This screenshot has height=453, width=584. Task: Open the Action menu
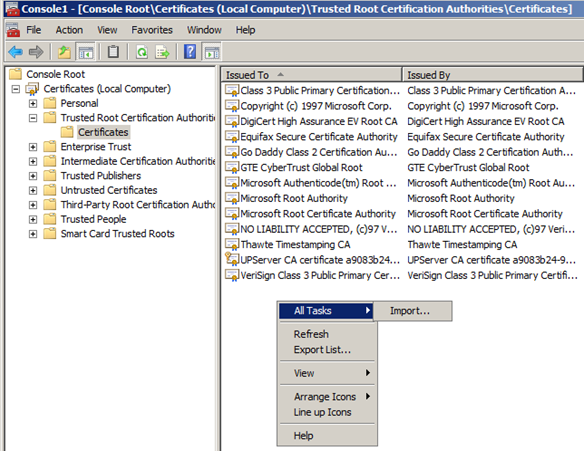coord(69,30)
